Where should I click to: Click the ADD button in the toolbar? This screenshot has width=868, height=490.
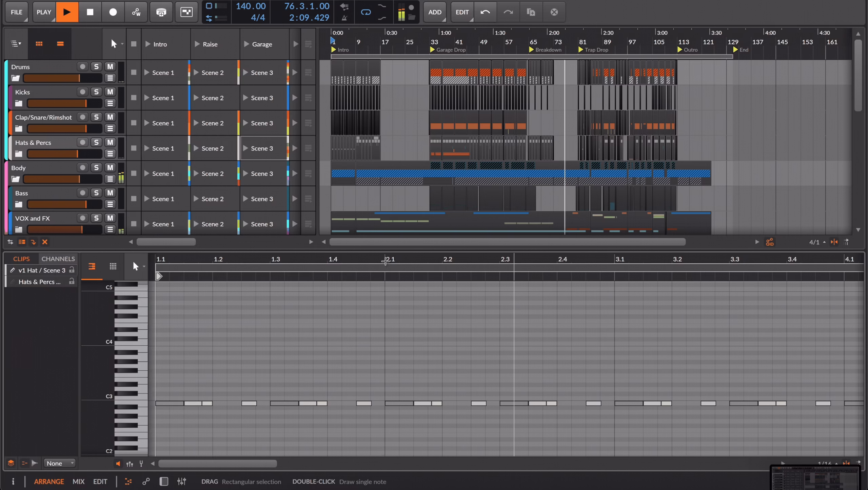[x=434, y=12]
